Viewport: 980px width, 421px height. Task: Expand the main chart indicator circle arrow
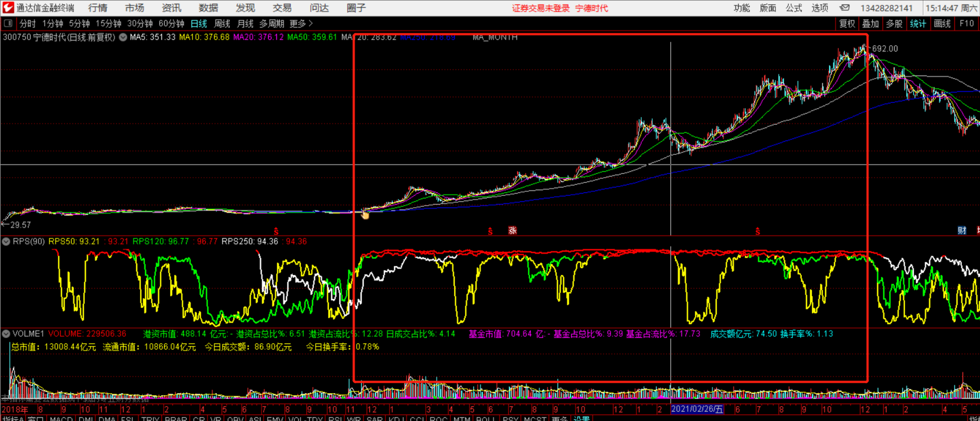(x=123, y=37)
